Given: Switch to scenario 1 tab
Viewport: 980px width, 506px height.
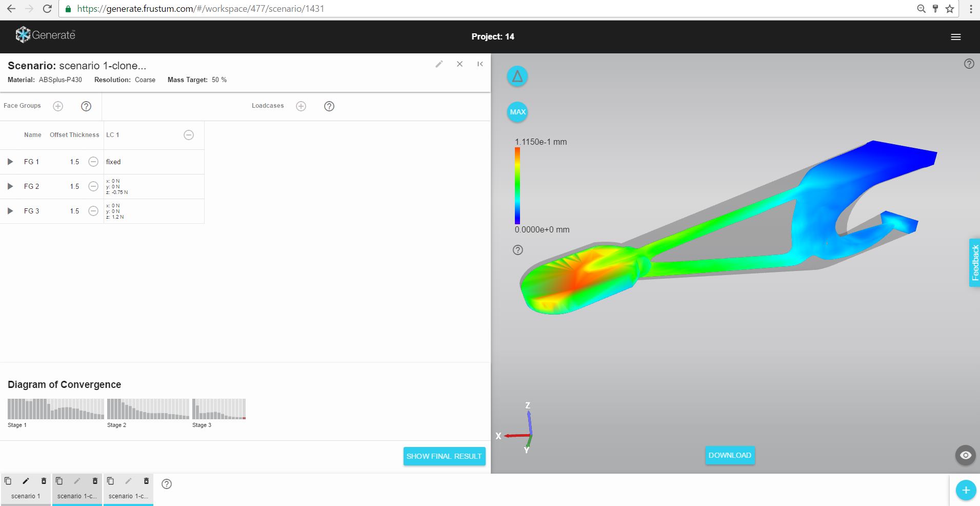Looking at the screenshot, I should pyautogui.click(x=26, y=496).
